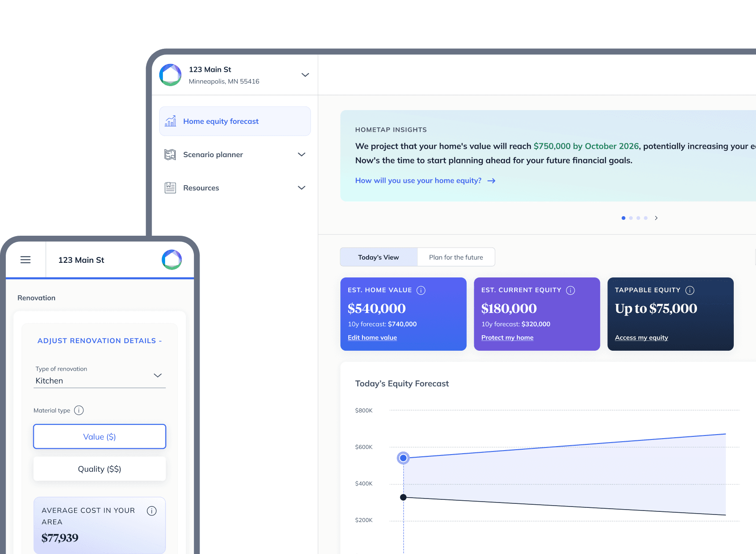Viewport: 756px width, 554px height.
Task: Click the Hometap logo in the phone header
Action: (172, 260)
